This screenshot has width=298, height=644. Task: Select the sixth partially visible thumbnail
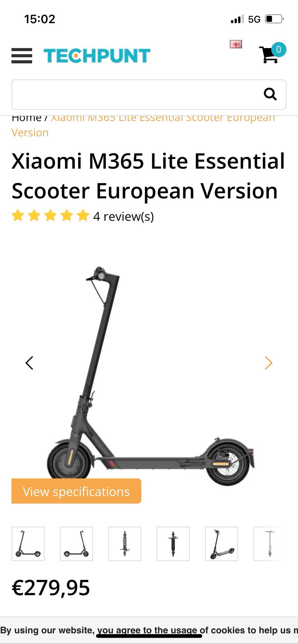270,544
